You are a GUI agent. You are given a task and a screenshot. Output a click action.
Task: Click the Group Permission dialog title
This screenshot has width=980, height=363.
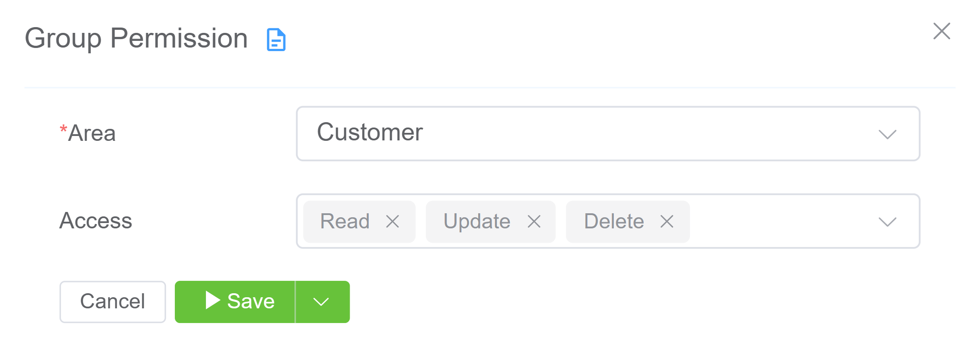[x=136, y=38]
